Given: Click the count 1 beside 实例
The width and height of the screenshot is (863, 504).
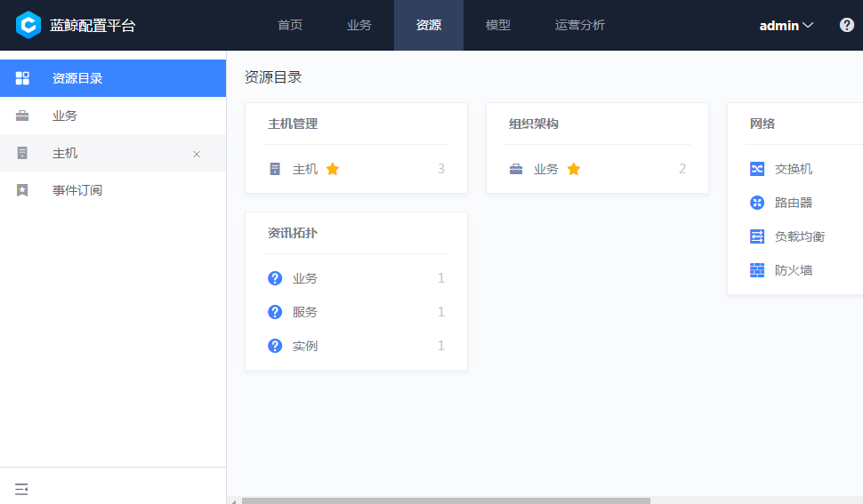Looking at the screenshot, I should click(x=441, y=346).
